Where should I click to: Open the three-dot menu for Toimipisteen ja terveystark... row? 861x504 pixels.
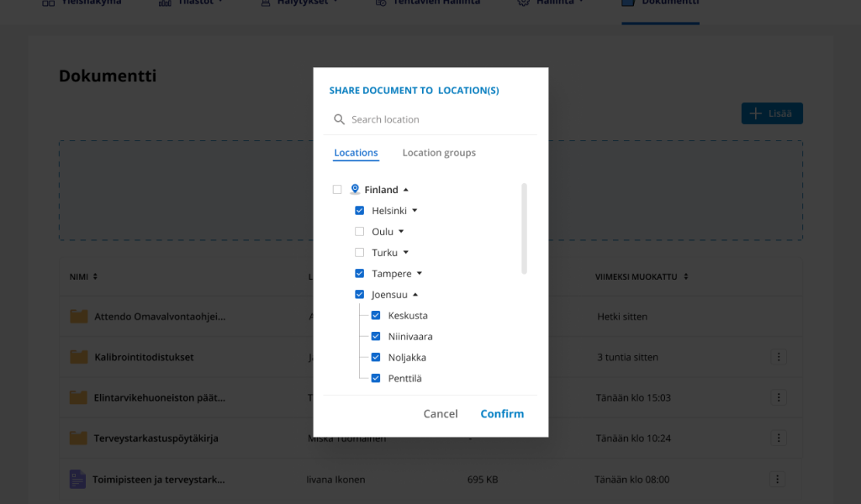pos(777,480)
